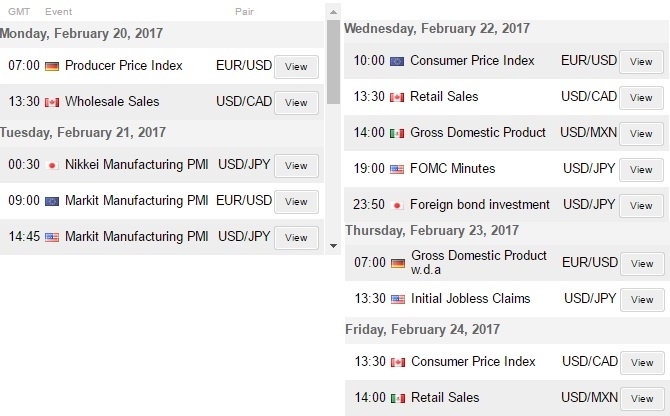
Task: Open View for Wholesale Sales USD/CAD
Action: point(296,102)
